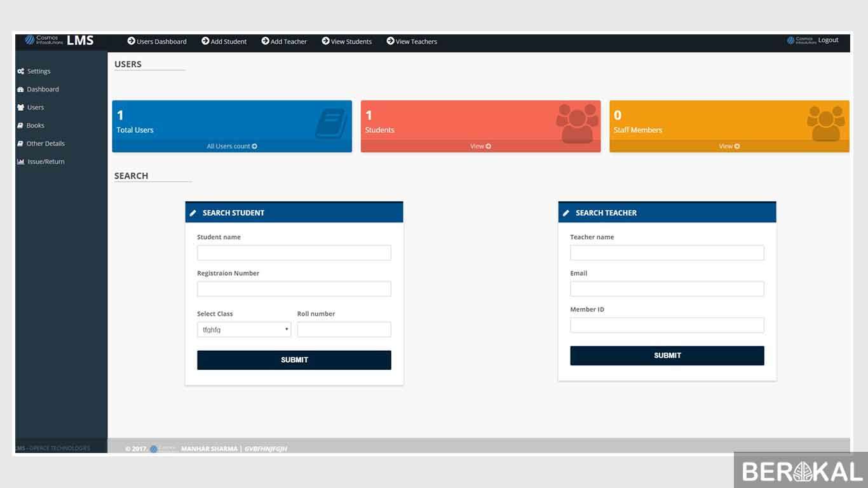Click the Settings gear icon in sidebar
The height and width of the screenshot is (488, 868).
(21, 72)
